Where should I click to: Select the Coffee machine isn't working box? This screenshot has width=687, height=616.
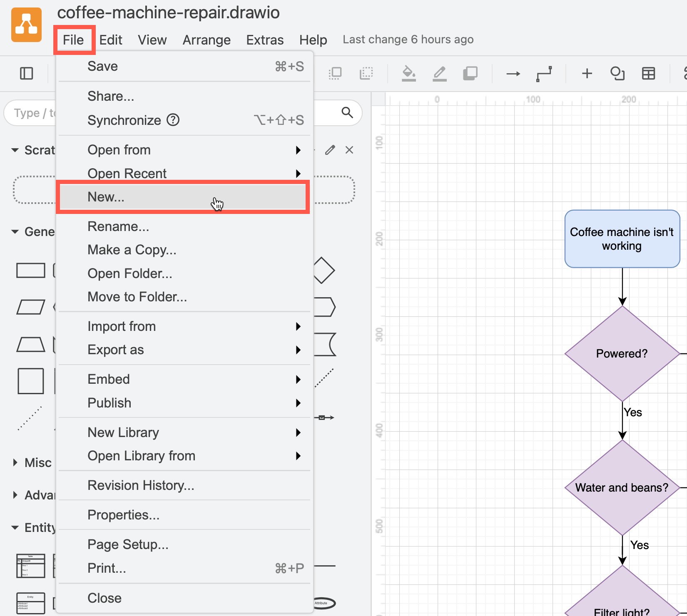(622, 239)
